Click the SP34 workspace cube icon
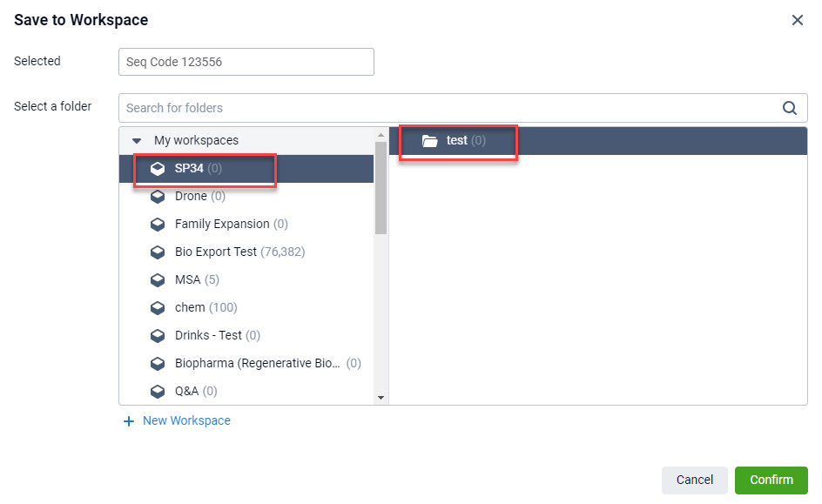Viewport: 822px width, 504px height. [x=158, y=169]
